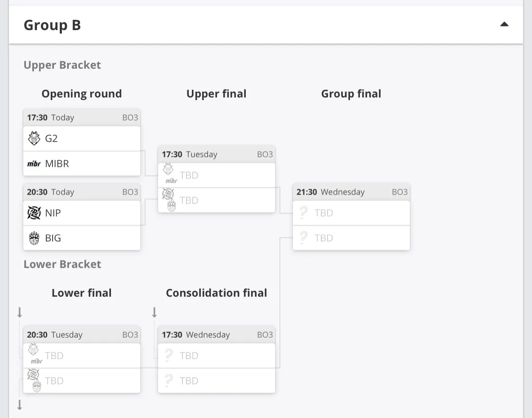Click the Group B header title

tap(52, 25)
